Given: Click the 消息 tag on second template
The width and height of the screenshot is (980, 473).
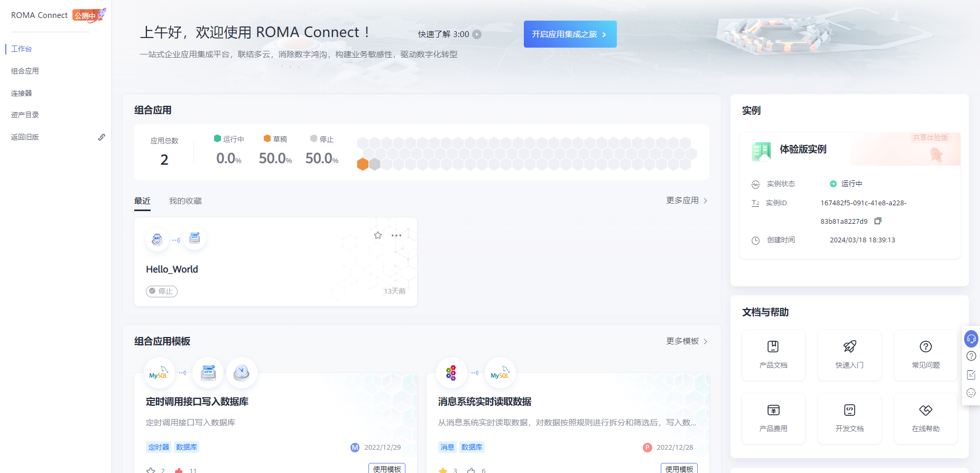Looking at the screenshot, I should click(447, 447).
